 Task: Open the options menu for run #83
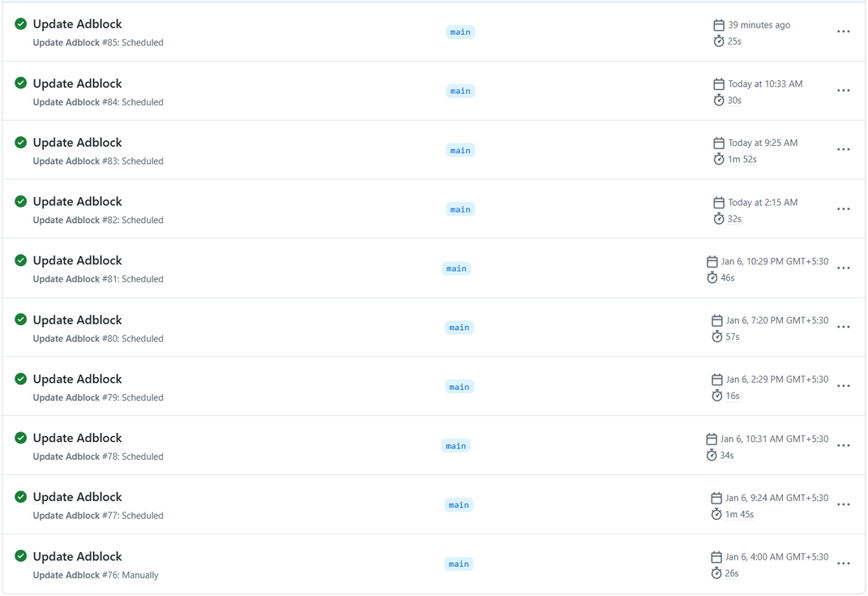843,150
